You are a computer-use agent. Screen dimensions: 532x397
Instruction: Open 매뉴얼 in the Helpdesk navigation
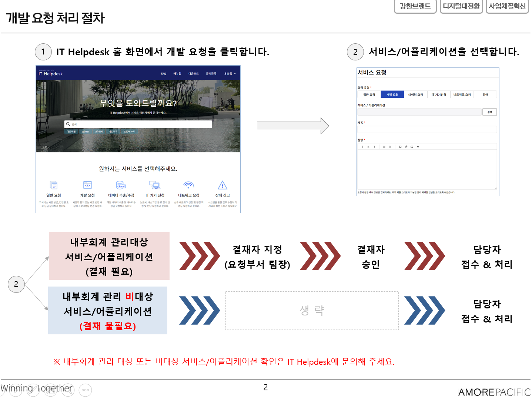coord(177,74)
